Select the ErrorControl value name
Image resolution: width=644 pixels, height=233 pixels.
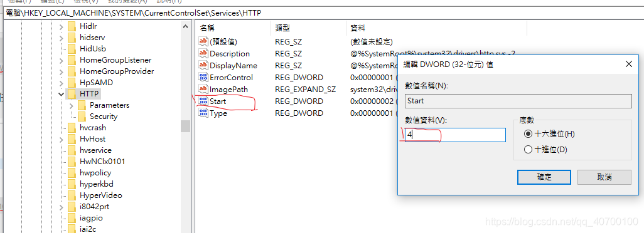point(231,78)
